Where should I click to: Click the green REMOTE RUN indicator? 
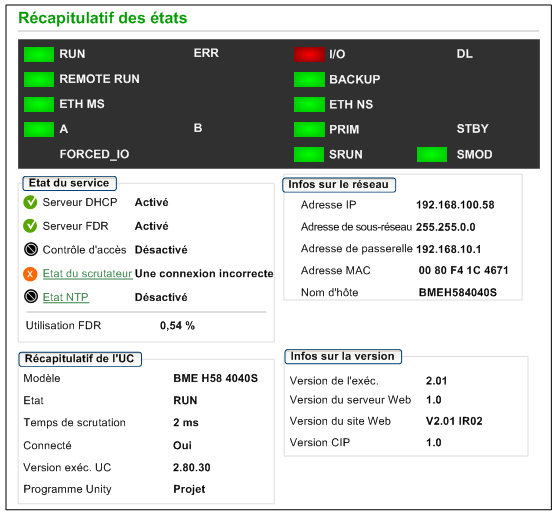[39, 79]
